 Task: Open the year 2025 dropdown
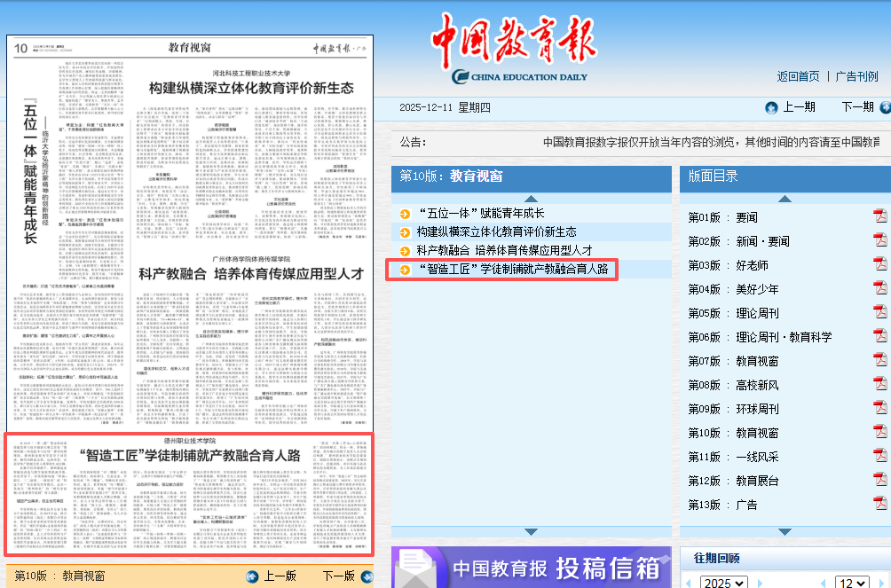[722, 583]
